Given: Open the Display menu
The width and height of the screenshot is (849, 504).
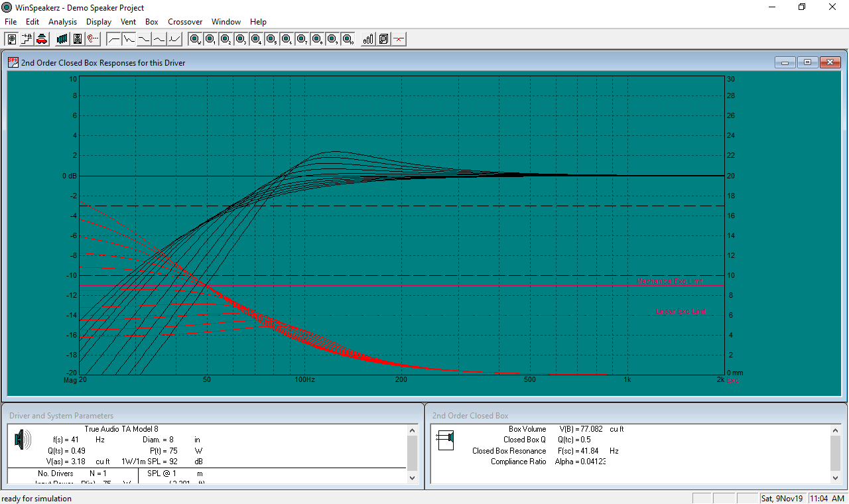Looking at the screenshot, I should [99, 22].
